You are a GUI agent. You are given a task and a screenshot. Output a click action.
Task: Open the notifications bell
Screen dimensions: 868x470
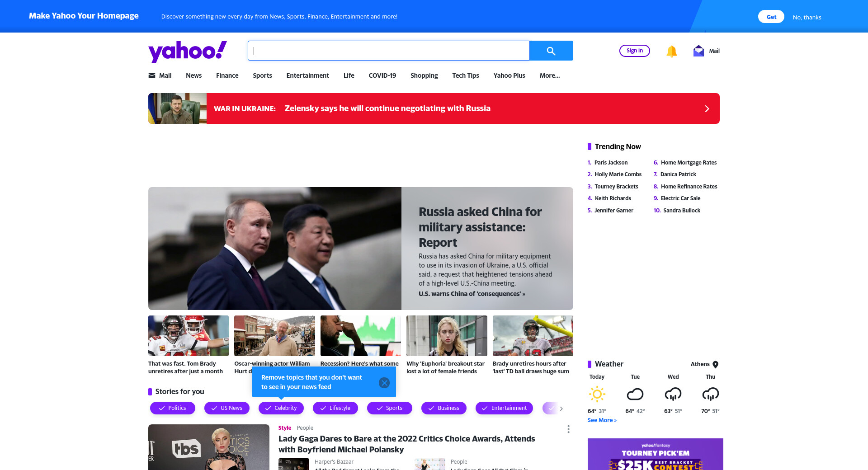[672, 51]
